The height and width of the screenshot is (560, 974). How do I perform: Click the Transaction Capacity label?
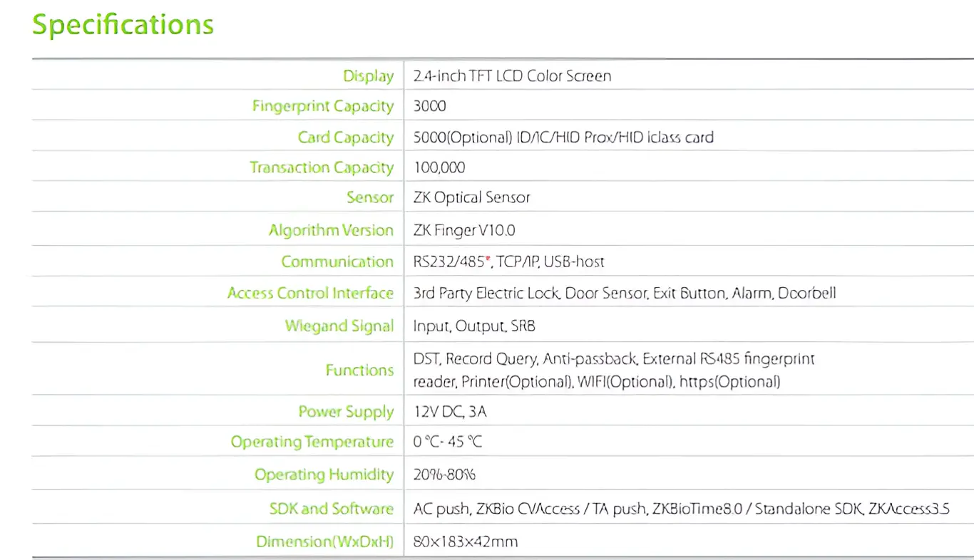(x=321, y=167)
